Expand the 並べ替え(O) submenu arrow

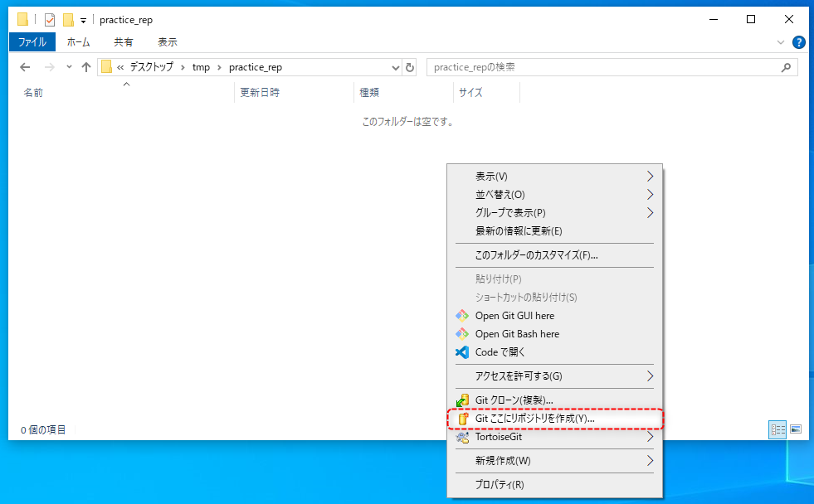click(x=650, y=195)
